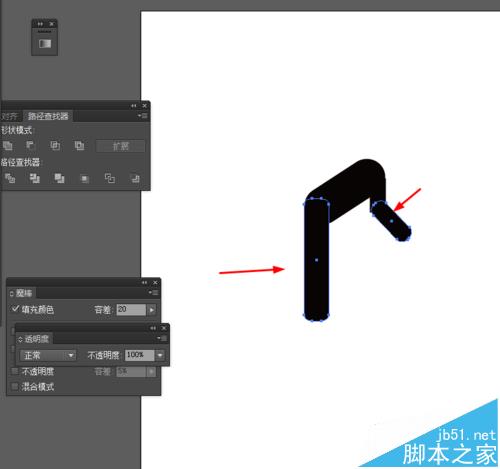Image resolution: width=500 pixels, height=469 pixels.
Task: Click the fill color 容差 field showing 20
Action: click(x=131, y=310)
